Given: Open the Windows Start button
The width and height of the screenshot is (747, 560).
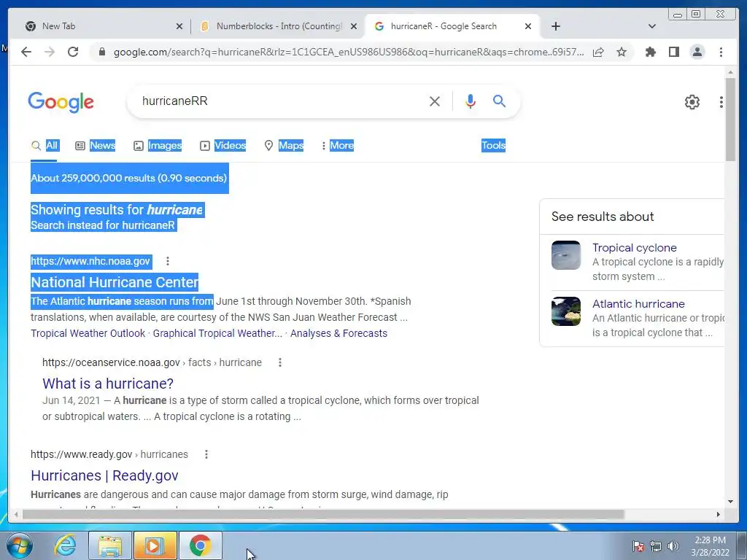Looking at the screenshot, I should 20,545.
